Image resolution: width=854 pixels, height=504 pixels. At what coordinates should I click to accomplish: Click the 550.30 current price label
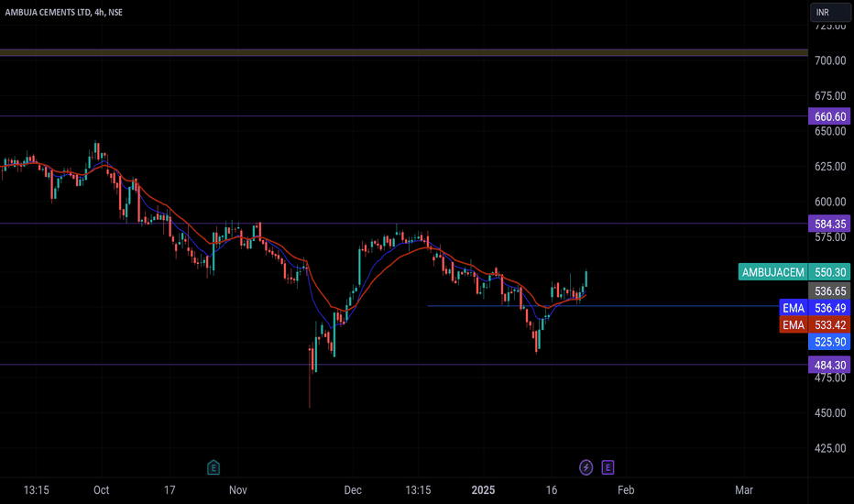[x=829, y=272]
